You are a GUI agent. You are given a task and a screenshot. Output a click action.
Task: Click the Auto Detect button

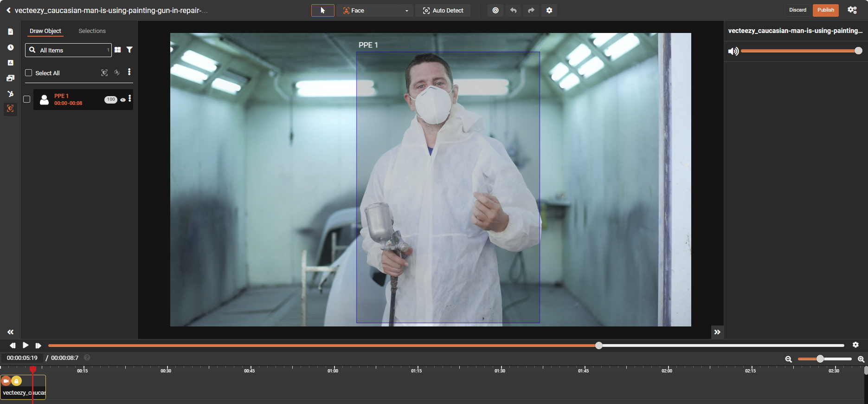[443, 10]
